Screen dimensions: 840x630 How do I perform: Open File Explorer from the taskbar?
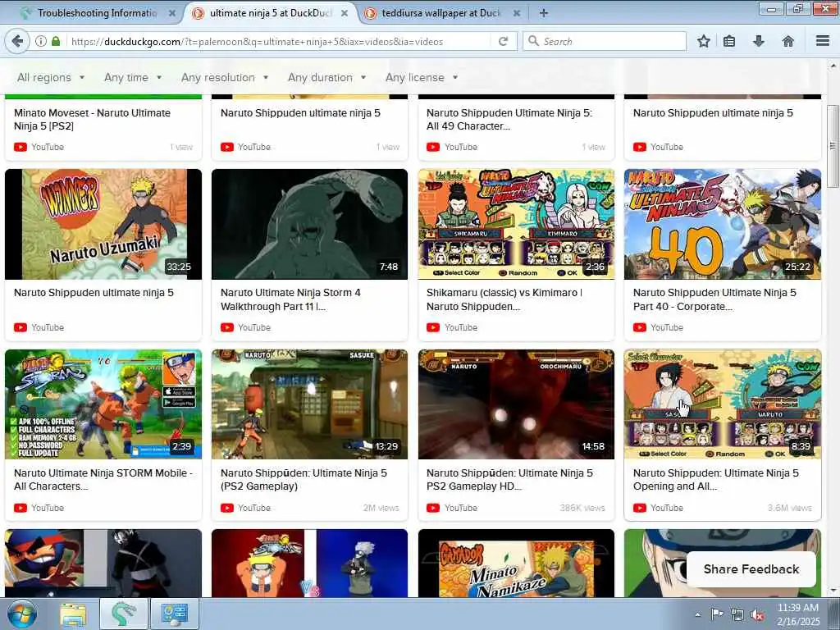point(73,614)
